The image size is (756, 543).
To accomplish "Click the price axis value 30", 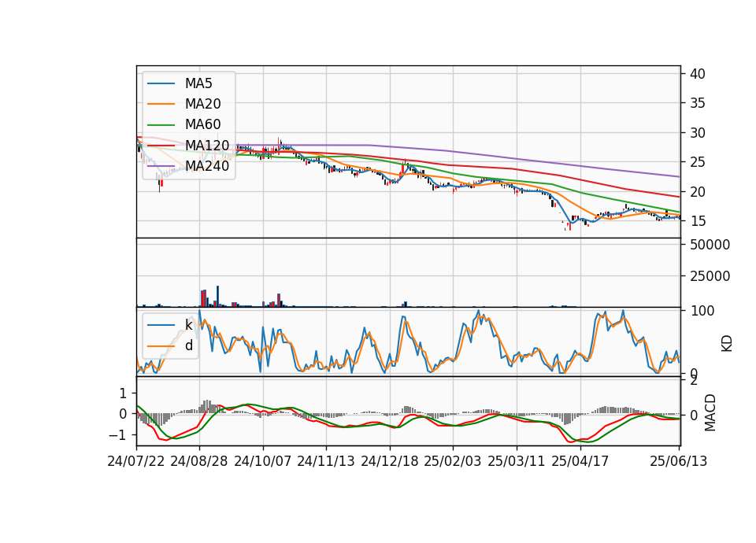I will (x=698, y=132).
